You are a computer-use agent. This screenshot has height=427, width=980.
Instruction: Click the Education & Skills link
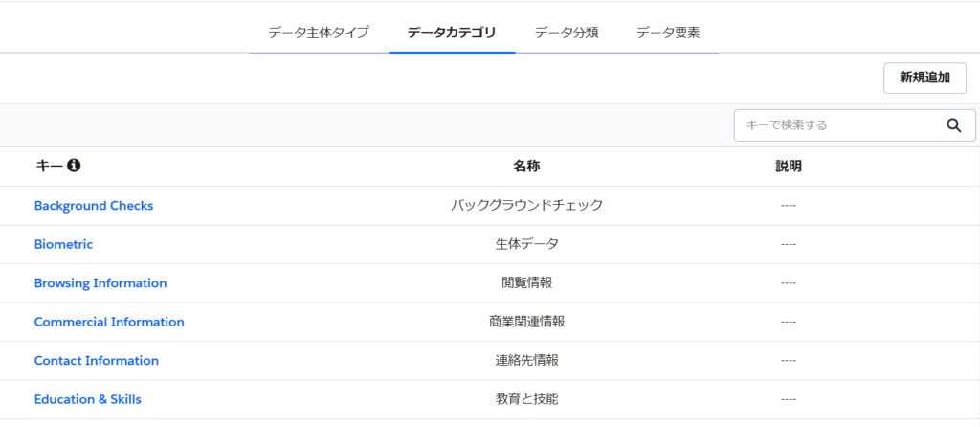coord(88,399)
